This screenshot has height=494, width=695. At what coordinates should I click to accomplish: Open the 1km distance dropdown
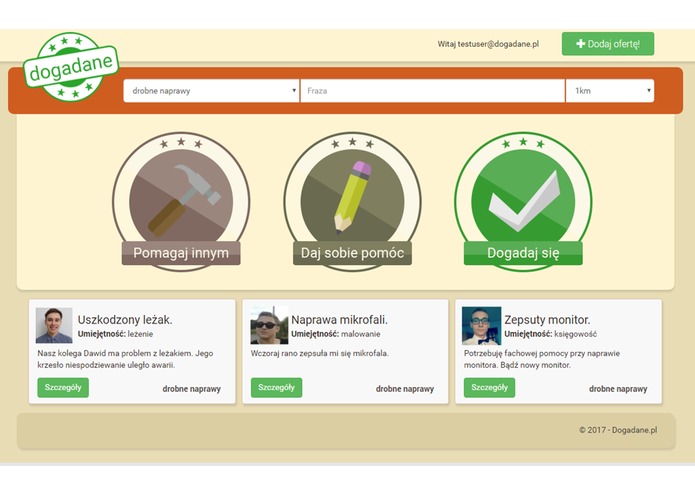[610, 91]
